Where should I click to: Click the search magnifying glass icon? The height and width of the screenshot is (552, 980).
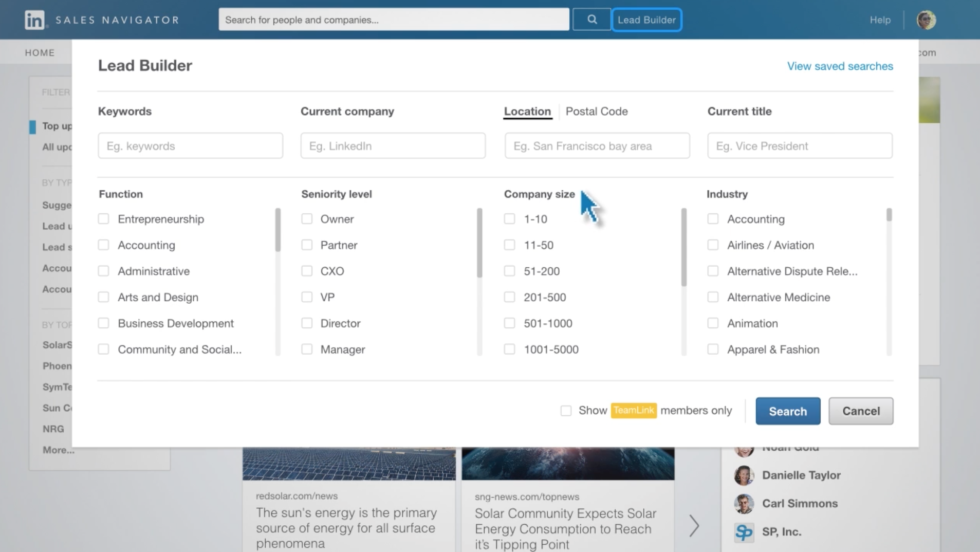(x=591, y=19)
